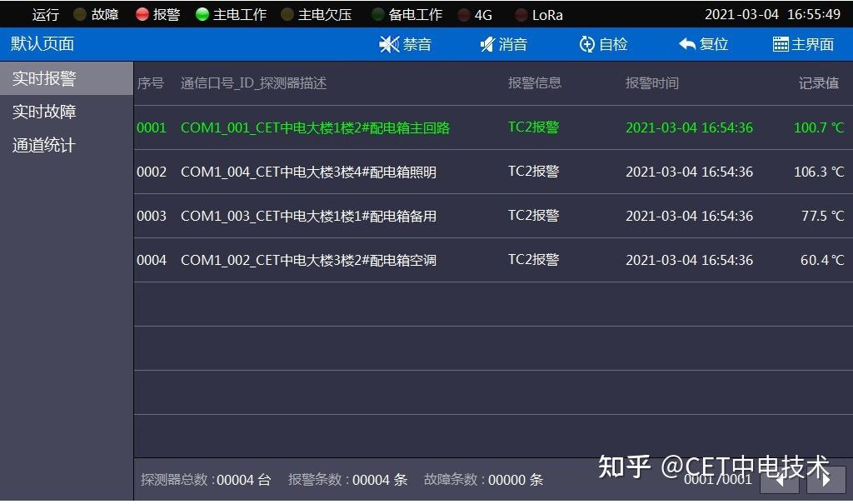Open the 实时故障 sidebar tab
The image size is (853, 504).
pos(44,112)
